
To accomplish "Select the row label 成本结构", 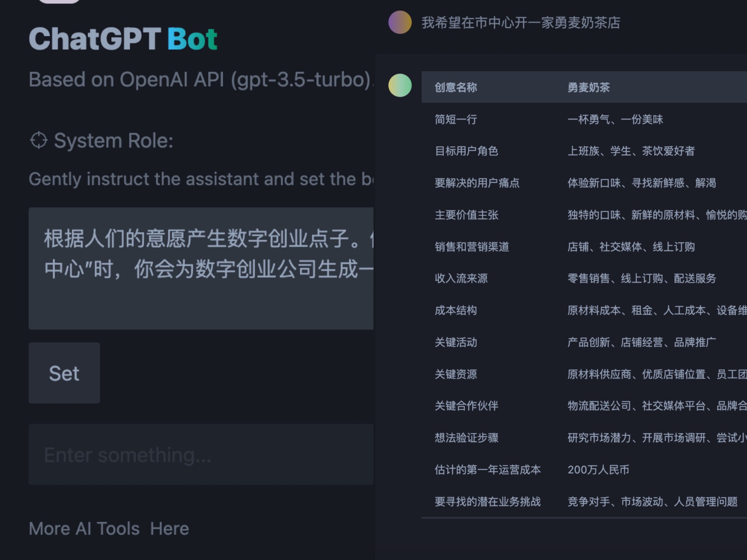I will click(x=455, y=310).
